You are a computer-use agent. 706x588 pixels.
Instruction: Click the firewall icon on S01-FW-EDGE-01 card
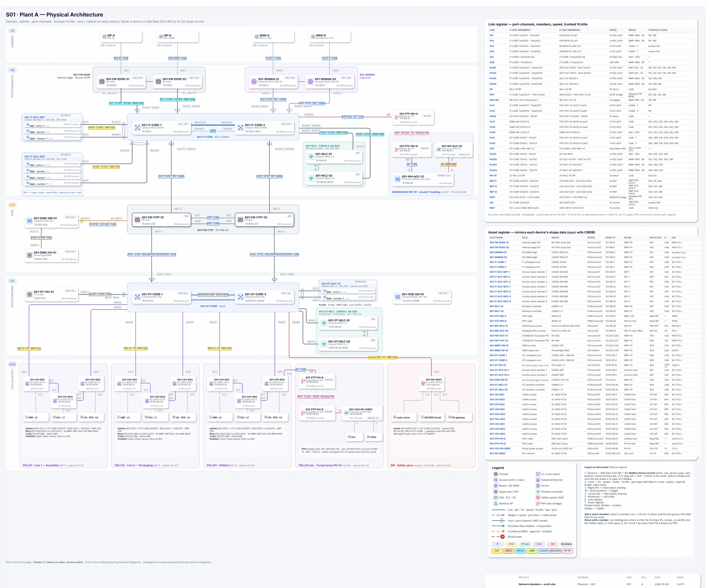[102, 82]
